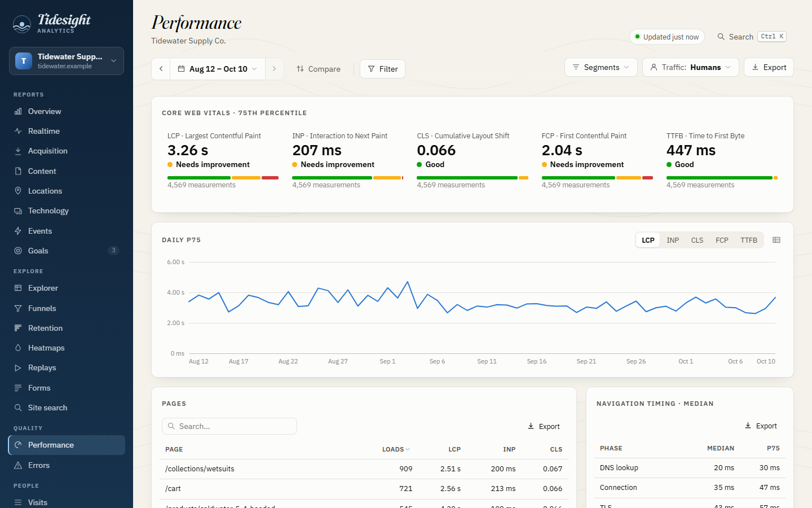812x508 pixels.
Task: Switch the chart to the CLS tab
Action: click(697, 240)
